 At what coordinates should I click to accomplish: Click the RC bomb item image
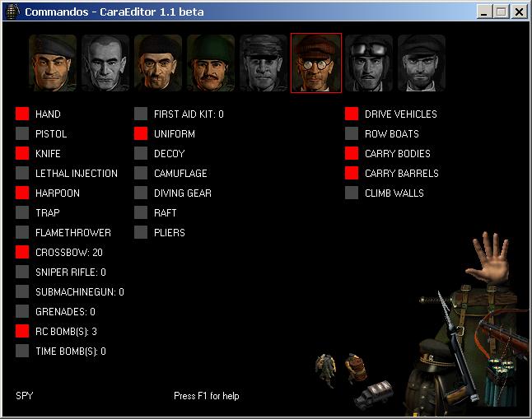click(502, 382)
